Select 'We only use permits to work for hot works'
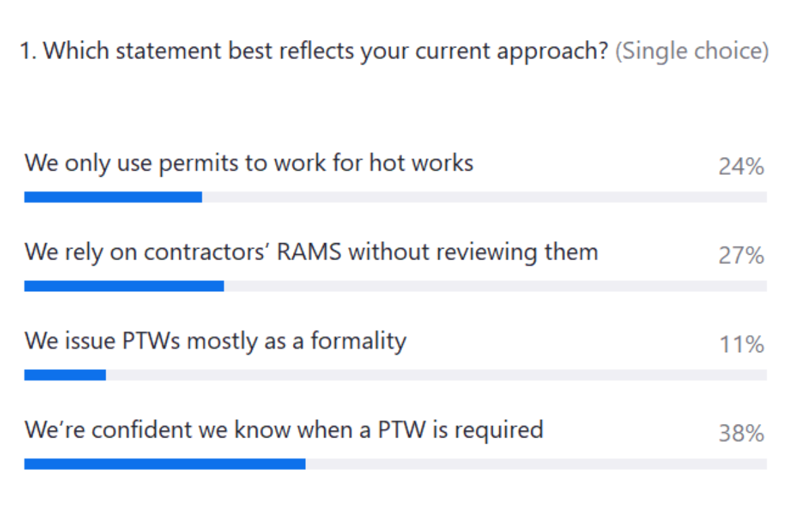The width and height of the screenshot is (812, 512). 248,163
